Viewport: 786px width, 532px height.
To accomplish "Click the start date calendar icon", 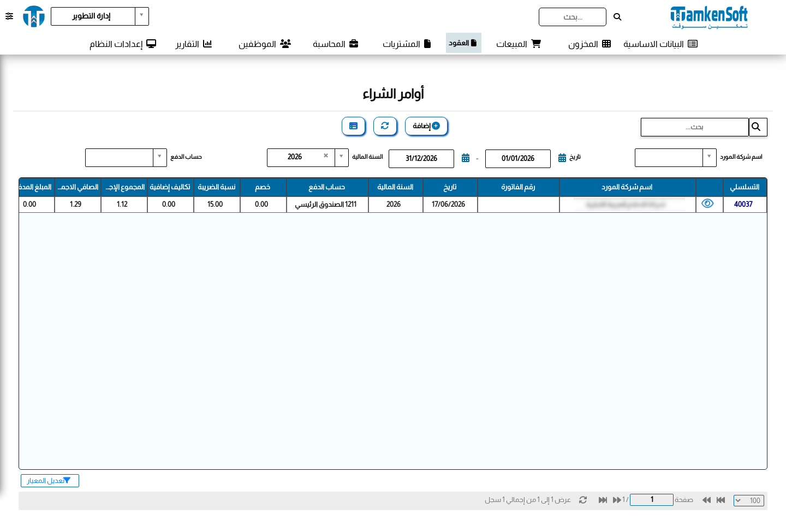I will [562, 158].
